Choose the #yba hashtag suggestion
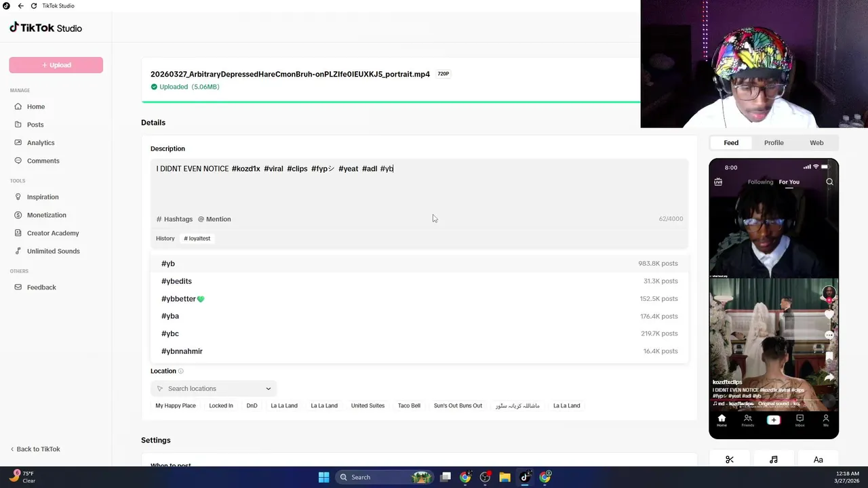Screen dimensions: 868x488 (x=419, y=316)
